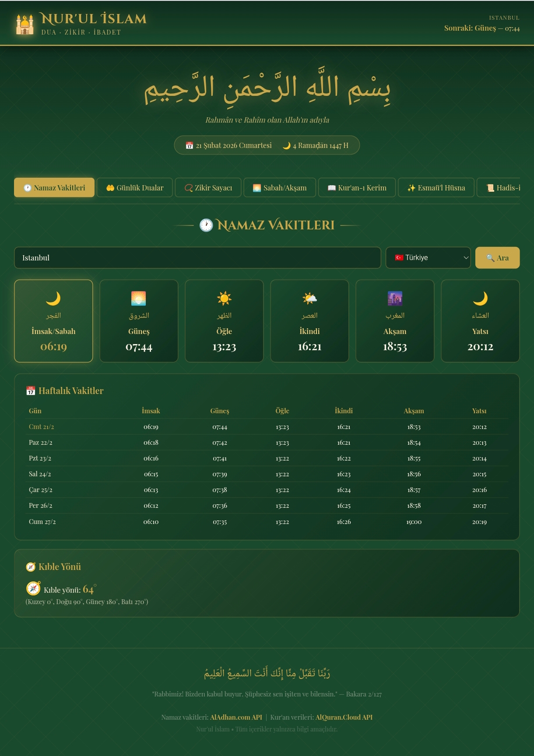
Task: Click the dusk cityscape icon on Akşam card
Action: point(395,299)
